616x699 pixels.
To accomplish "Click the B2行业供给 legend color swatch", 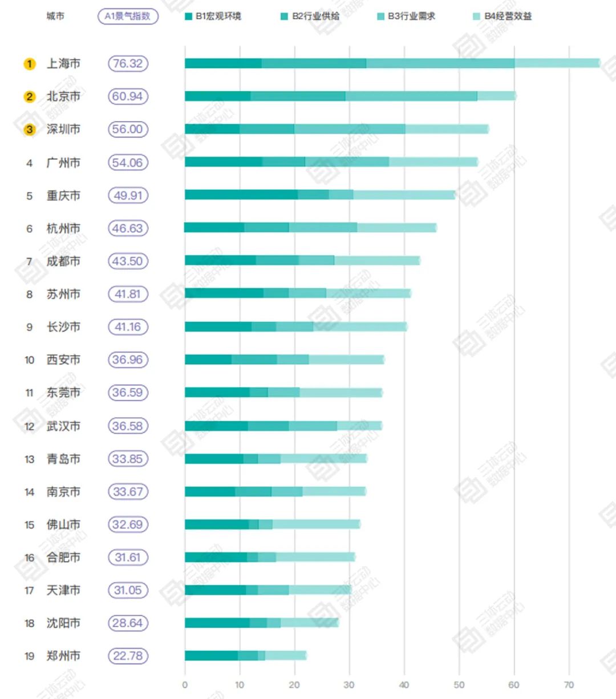I will [x=284, y=17].
